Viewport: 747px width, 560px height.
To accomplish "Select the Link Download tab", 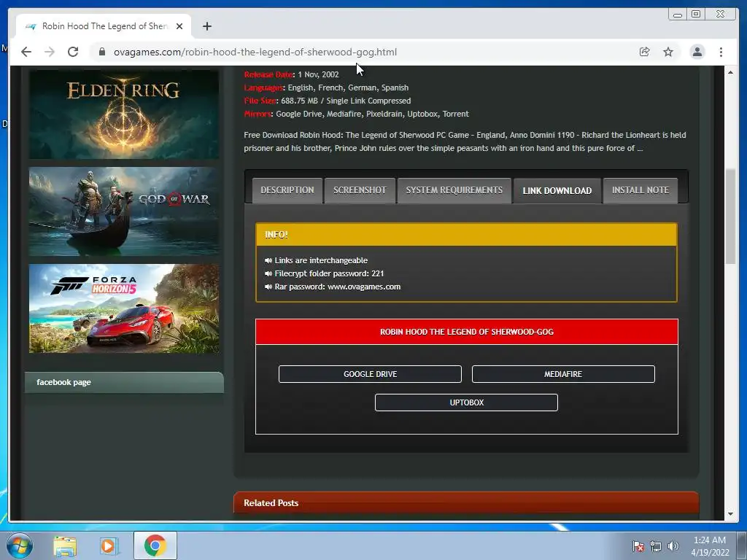I will point(557,190).
